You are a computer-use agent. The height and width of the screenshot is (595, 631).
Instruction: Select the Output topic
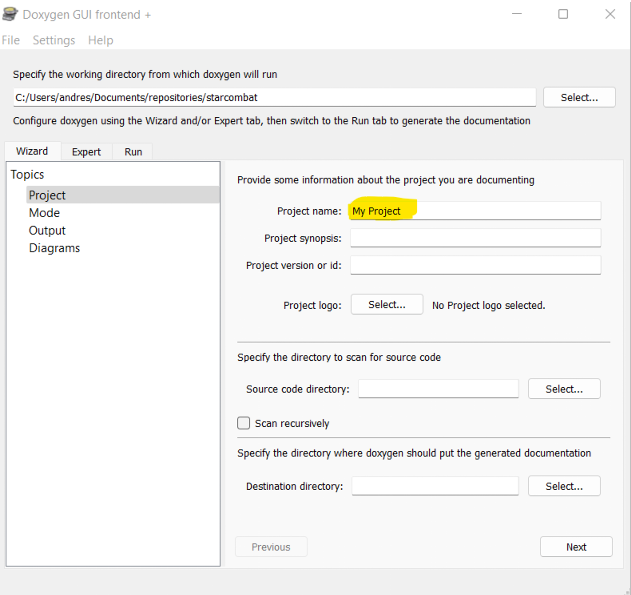(47, 231)
